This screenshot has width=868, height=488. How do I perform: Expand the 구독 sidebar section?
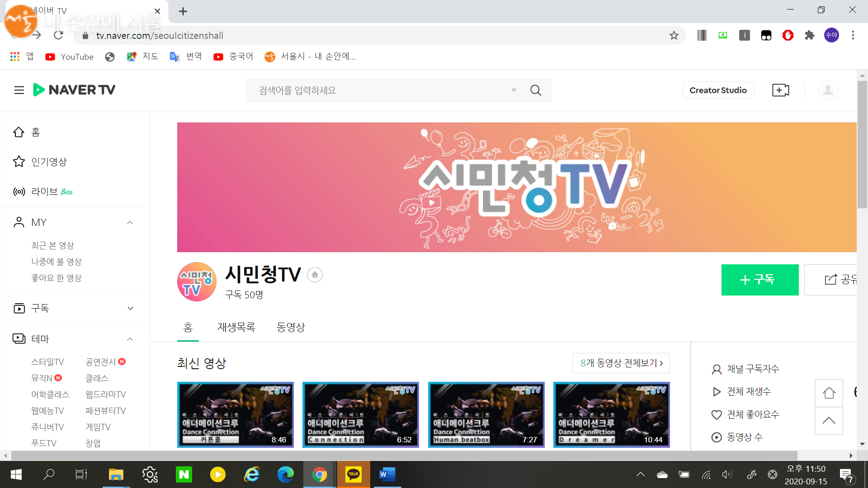130,308
